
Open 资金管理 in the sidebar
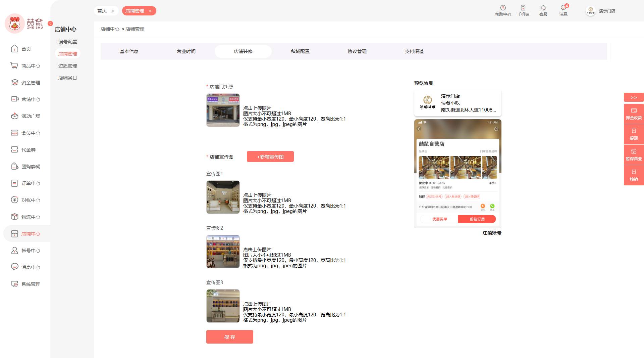[x=25, y=83]
